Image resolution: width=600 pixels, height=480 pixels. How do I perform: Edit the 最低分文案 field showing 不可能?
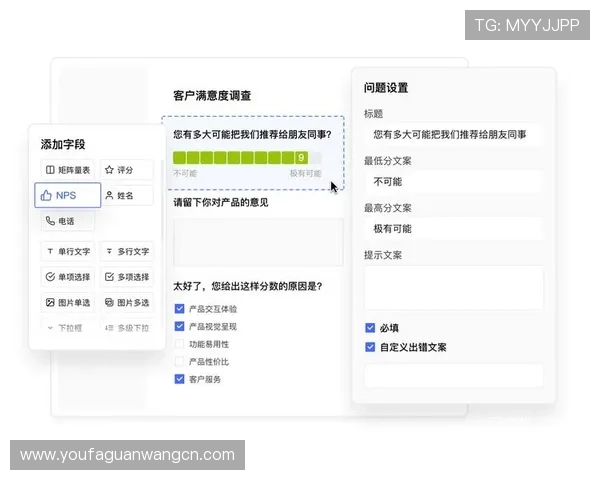(x=454, y=181)
